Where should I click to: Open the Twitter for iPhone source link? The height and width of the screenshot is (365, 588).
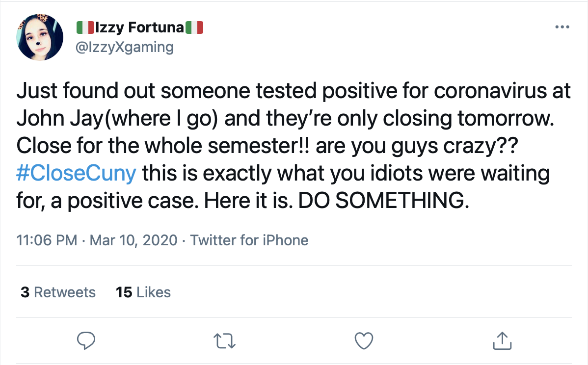tap(249, 240)
